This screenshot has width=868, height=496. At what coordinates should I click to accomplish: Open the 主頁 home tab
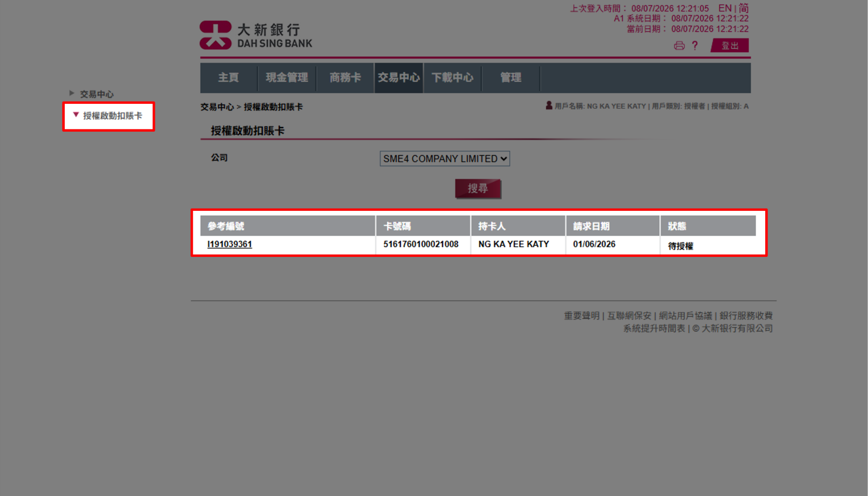click(229, 78)
